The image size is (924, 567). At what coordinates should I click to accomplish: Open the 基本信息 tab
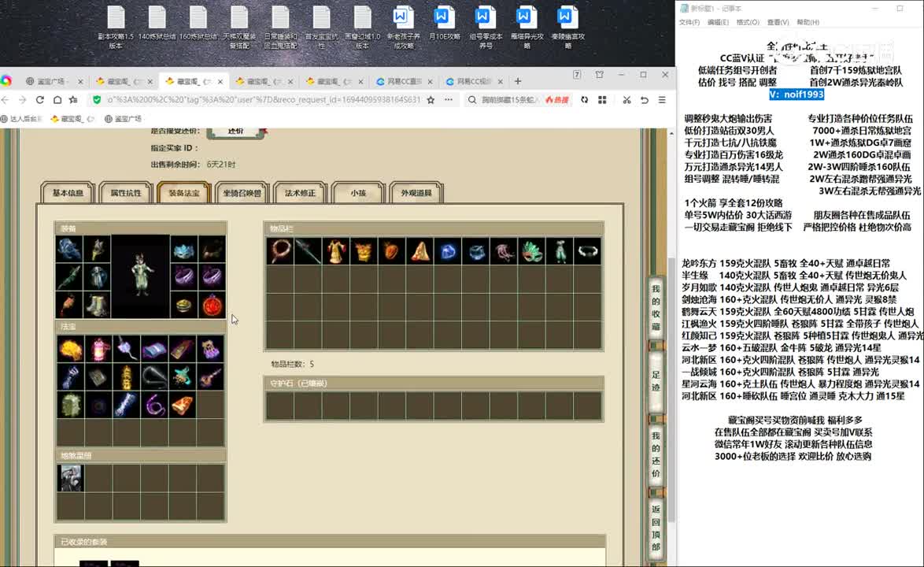click(x=68, y=193)
